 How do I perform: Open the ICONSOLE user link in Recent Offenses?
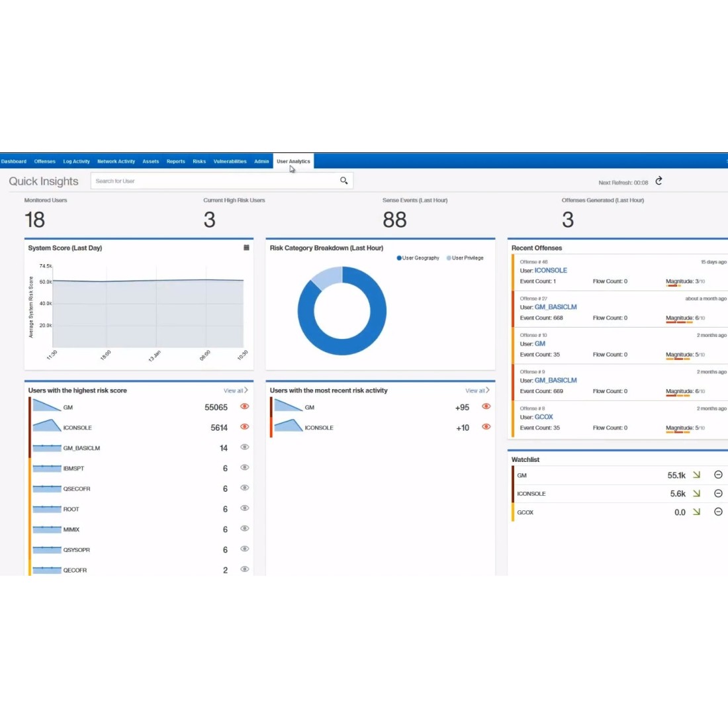point(551,271)
